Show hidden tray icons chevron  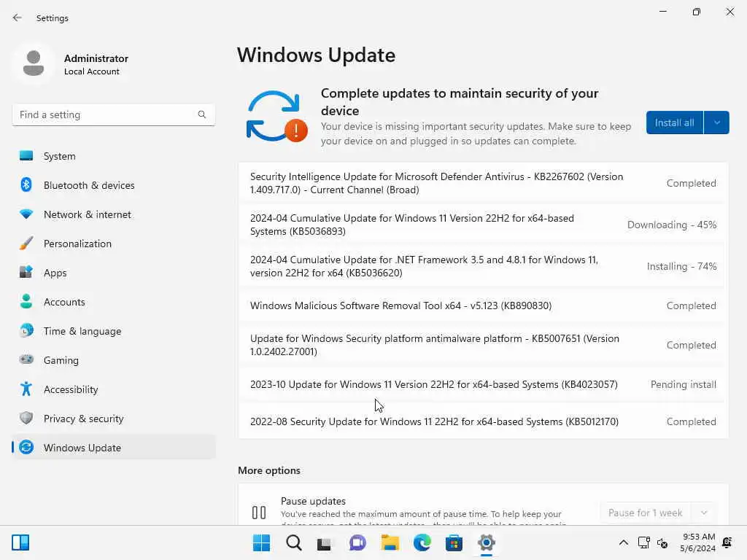(x=623, y=542)
